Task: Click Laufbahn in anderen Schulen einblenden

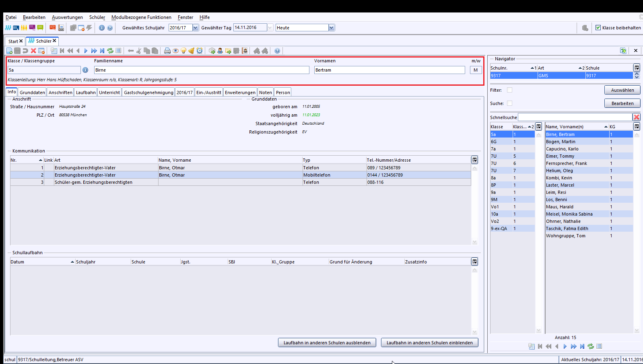Action: tap(429, 343)
